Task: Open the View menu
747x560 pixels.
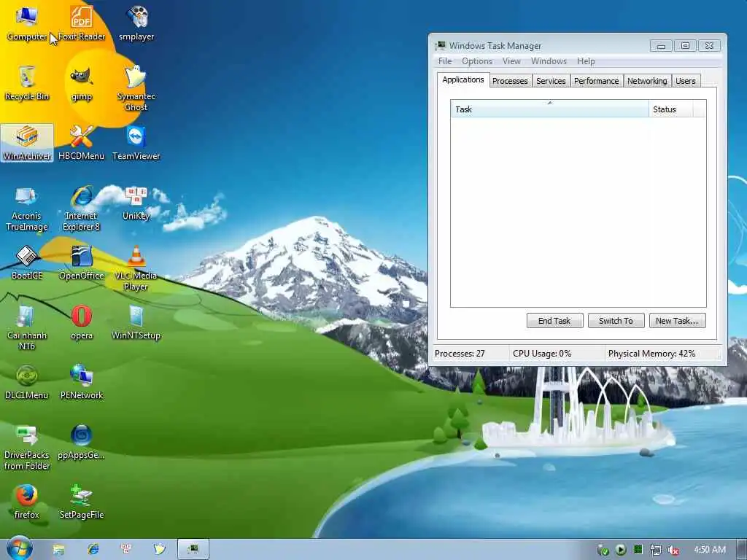Action: coord(511,61)
